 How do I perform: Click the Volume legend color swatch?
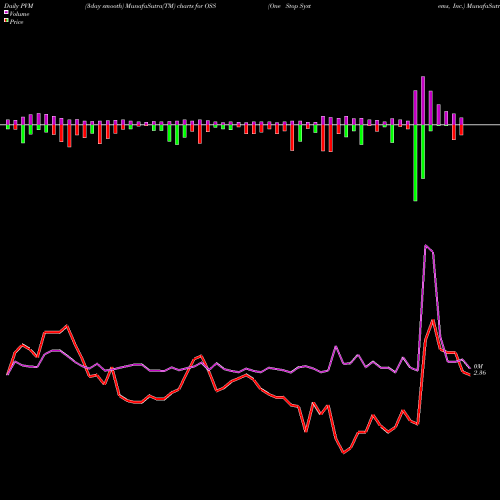[x=6, y=12]
